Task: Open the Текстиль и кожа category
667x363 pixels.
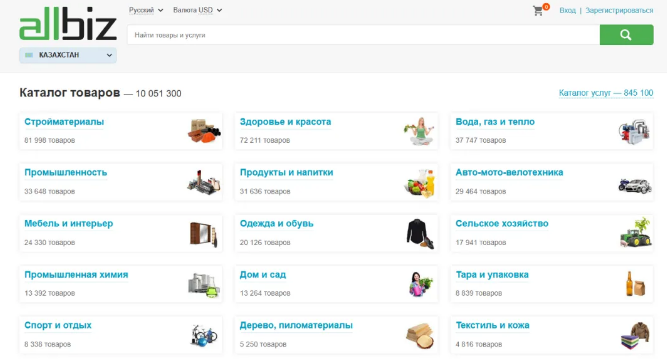Action: click(492, 325)
